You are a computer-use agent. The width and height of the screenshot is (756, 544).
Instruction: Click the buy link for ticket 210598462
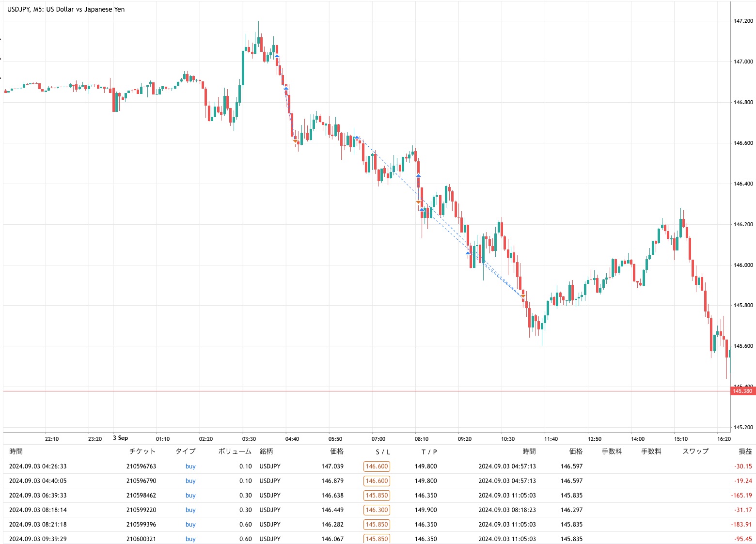click(x=190, y=496)
